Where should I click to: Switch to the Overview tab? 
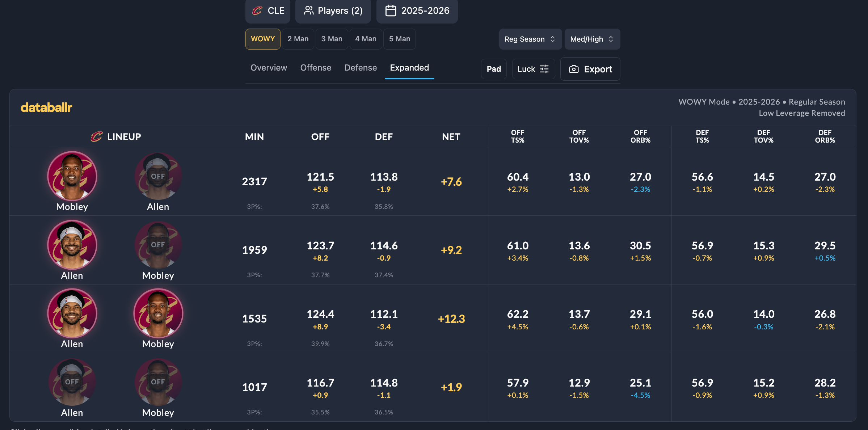269,68
